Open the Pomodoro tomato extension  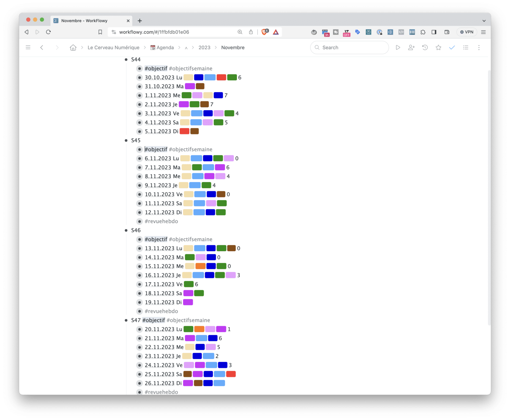pos(314,32)
